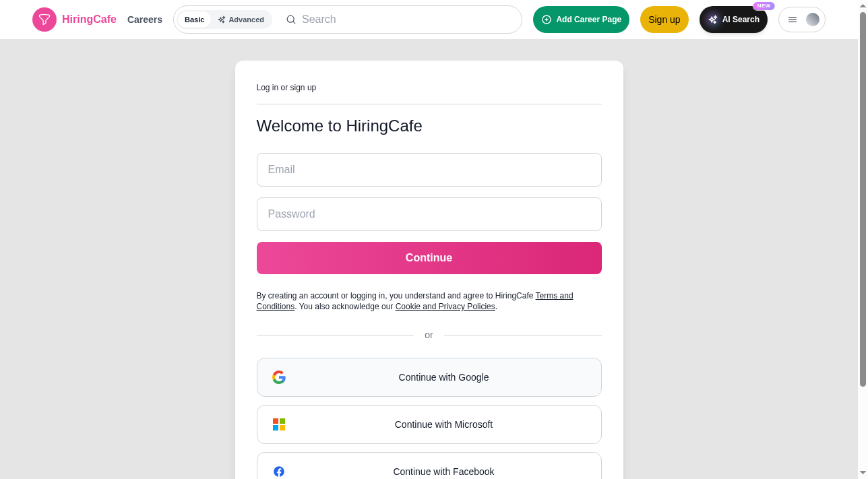Click the scrollbar up arrow

[863, 5]
